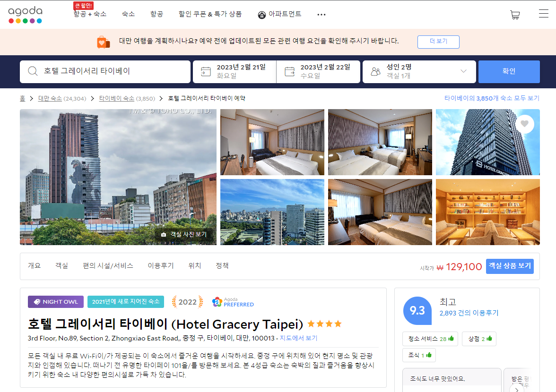The width and height of the screenshot is (556, 392).
Task: Open the 항공 menu item
Action: [x=156, y=14]
